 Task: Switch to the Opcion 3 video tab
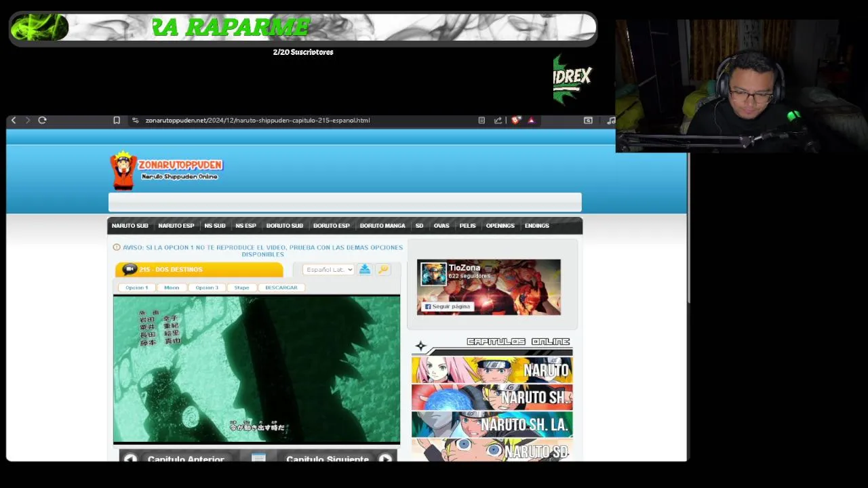tap(207, 287)
